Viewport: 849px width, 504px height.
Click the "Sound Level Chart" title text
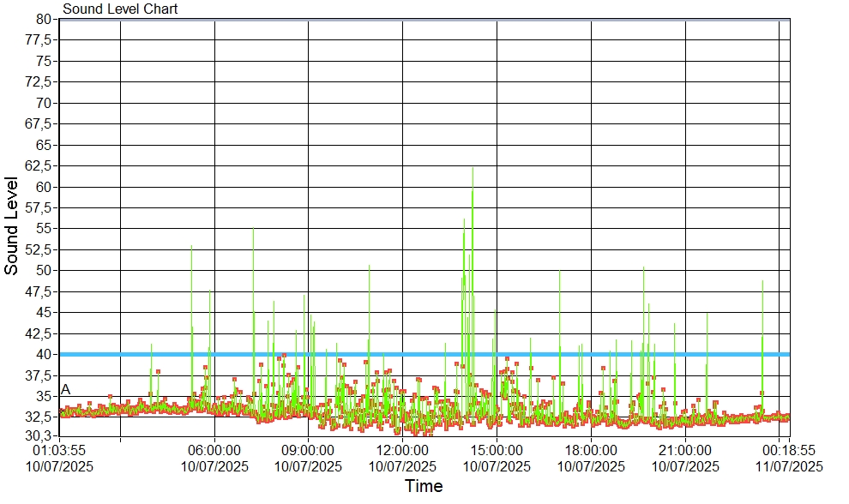point(120,9)
